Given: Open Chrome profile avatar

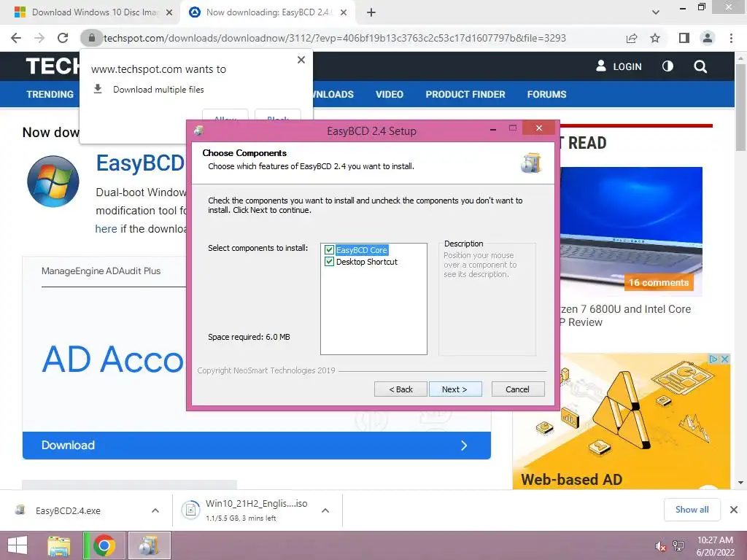Looking at the screenshot, I should pos(708,38).
